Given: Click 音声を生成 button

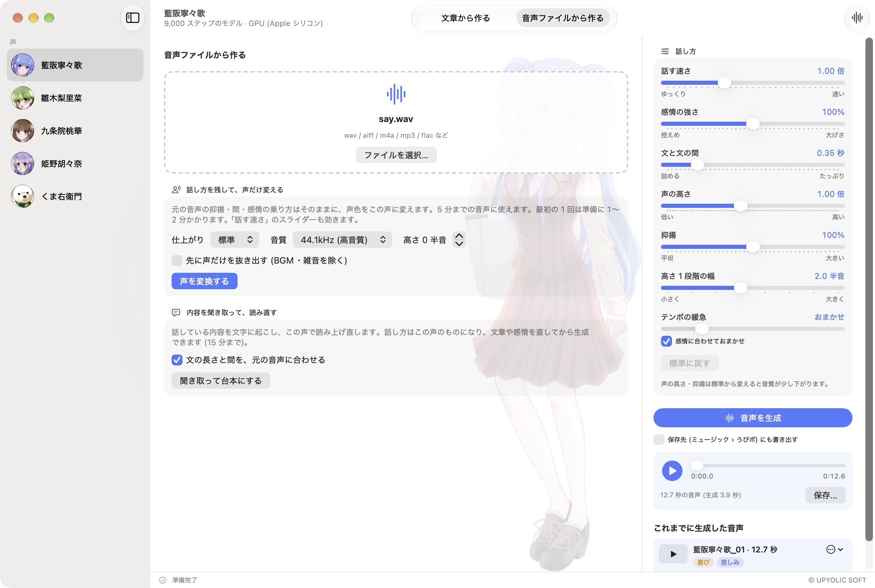Looking at the screenshot, I should (x=752, y=418).
